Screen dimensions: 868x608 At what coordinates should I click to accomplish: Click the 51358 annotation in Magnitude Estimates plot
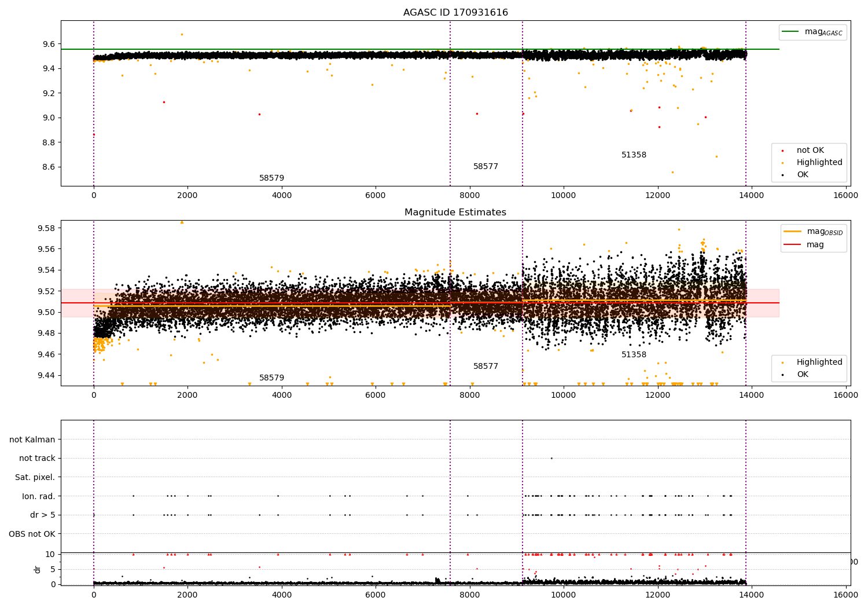634,354
